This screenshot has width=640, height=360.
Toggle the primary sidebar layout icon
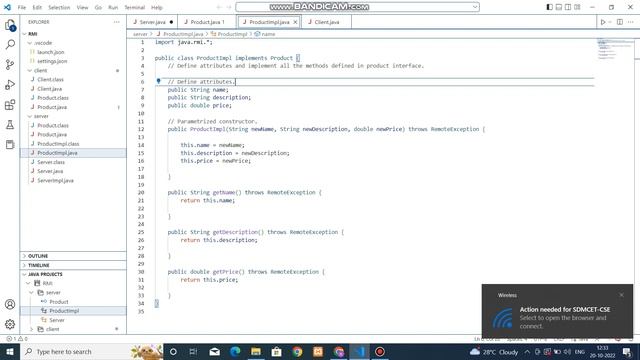(x=549, y=7)
